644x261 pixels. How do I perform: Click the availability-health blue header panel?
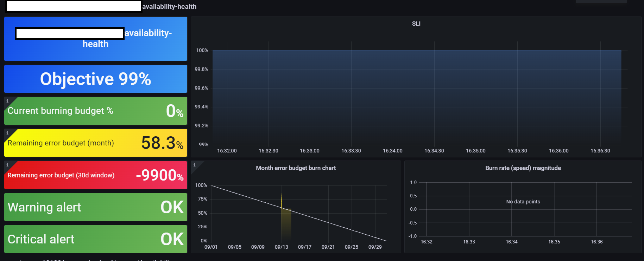point(96,39)
